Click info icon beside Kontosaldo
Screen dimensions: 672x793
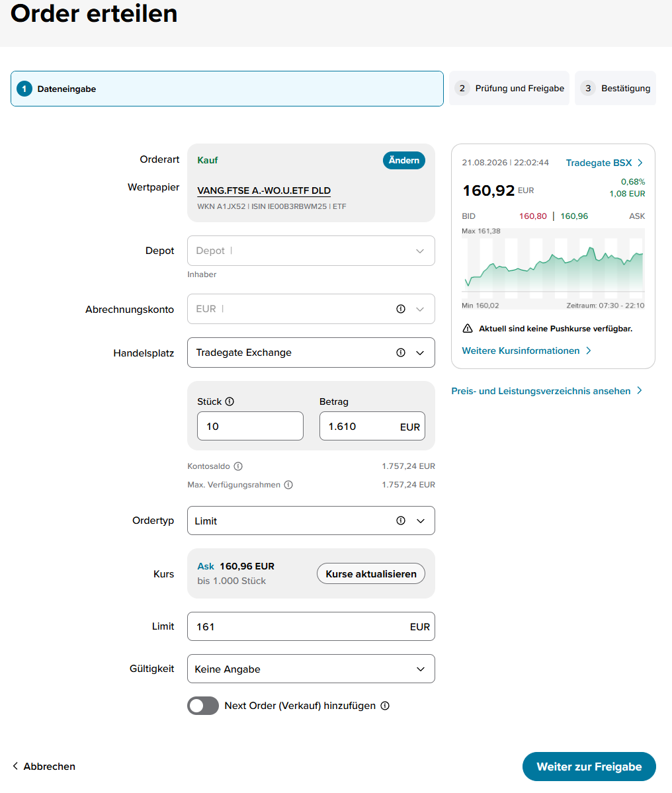(238, 466)
